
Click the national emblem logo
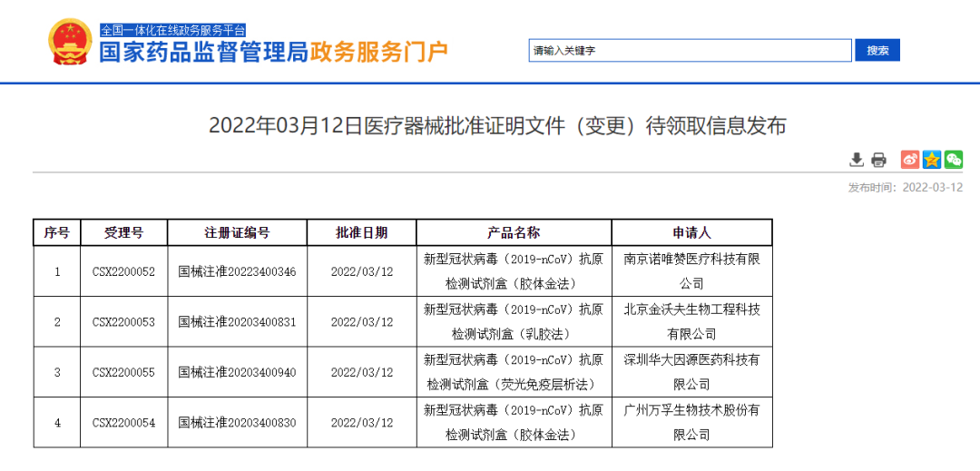click(69, 43)
